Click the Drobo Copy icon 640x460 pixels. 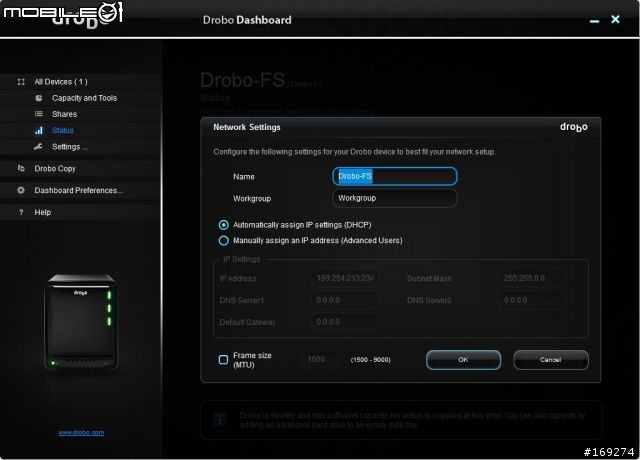pos(21,168)
